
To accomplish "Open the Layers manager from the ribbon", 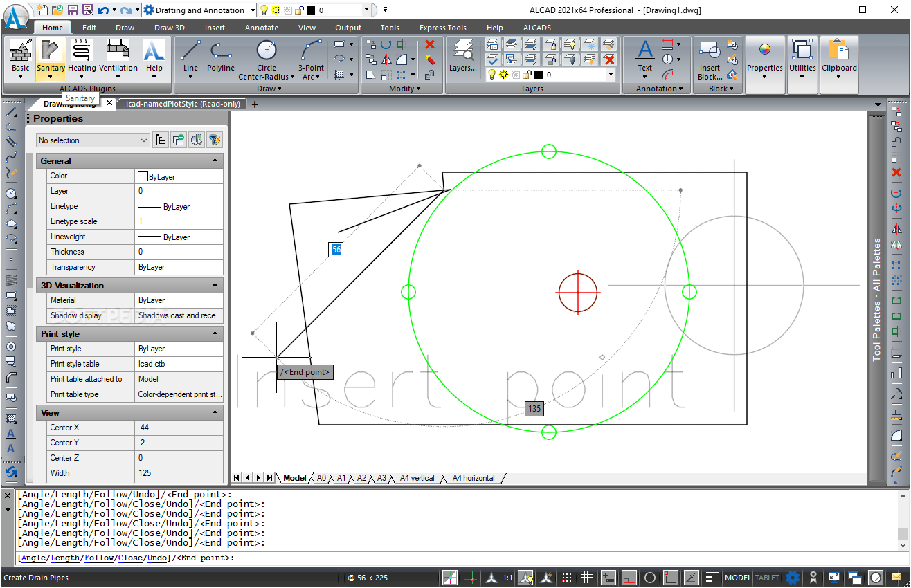I will pos(463,55).
